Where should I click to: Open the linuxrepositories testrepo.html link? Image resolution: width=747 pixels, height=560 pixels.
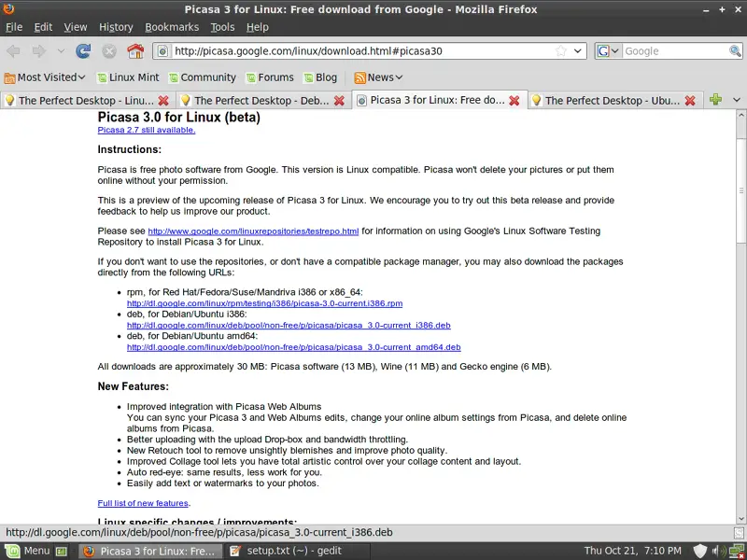click(x=253, y=231)
